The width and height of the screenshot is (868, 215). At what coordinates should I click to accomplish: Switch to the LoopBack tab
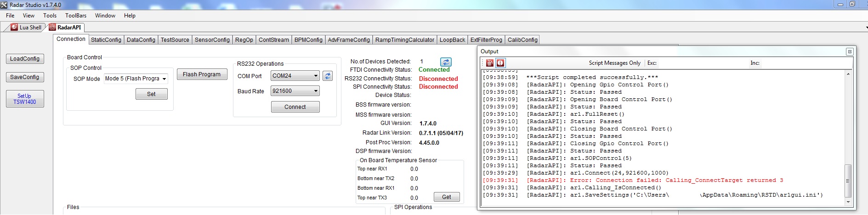coord(453,40)
